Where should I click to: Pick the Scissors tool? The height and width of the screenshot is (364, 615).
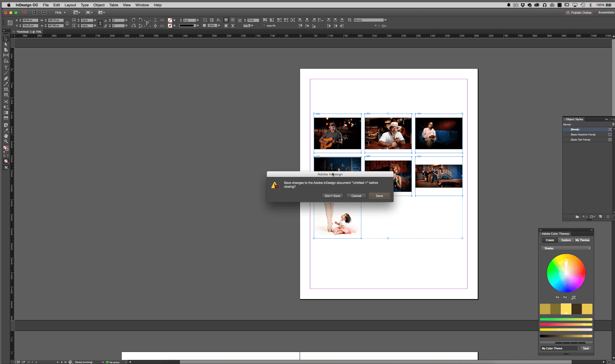(5, 102)
